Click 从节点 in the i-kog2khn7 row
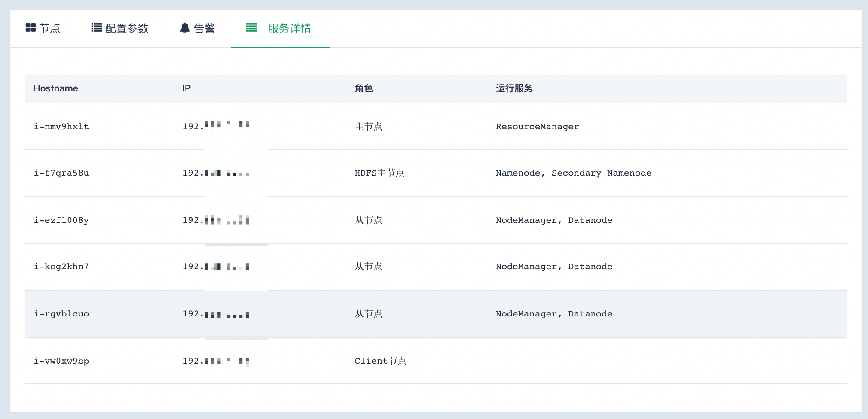 [368, 267]
